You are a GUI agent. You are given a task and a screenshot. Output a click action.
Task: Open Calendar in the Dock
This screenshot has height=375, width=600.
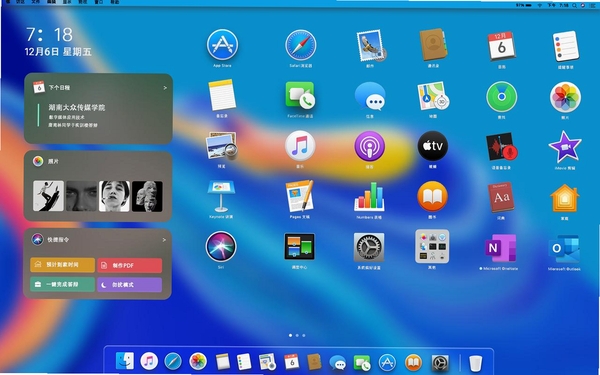292,361
